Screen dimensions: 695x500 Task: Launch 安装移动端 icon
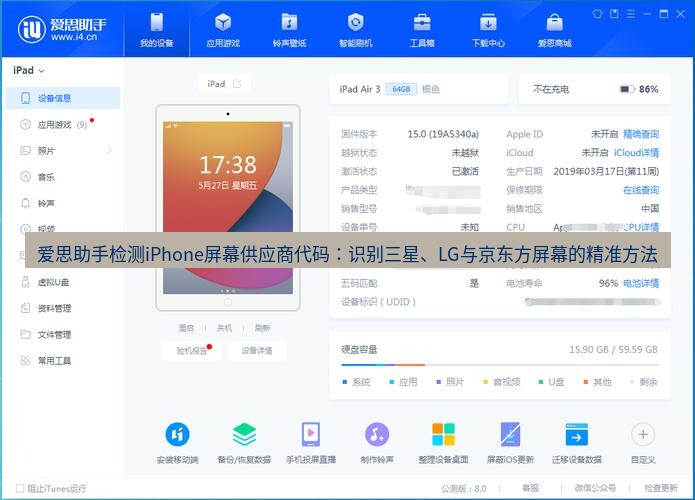click(177, 434)
